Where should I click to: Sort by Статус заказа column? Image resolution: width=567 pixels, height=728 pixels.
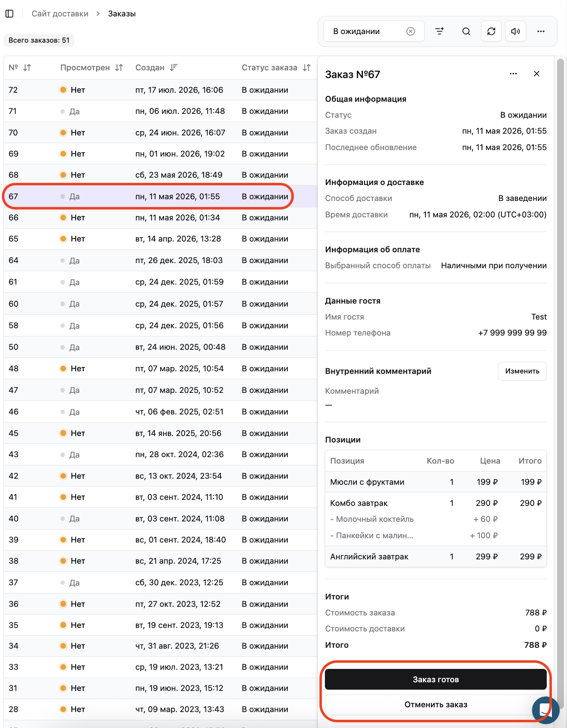(306, 68)
